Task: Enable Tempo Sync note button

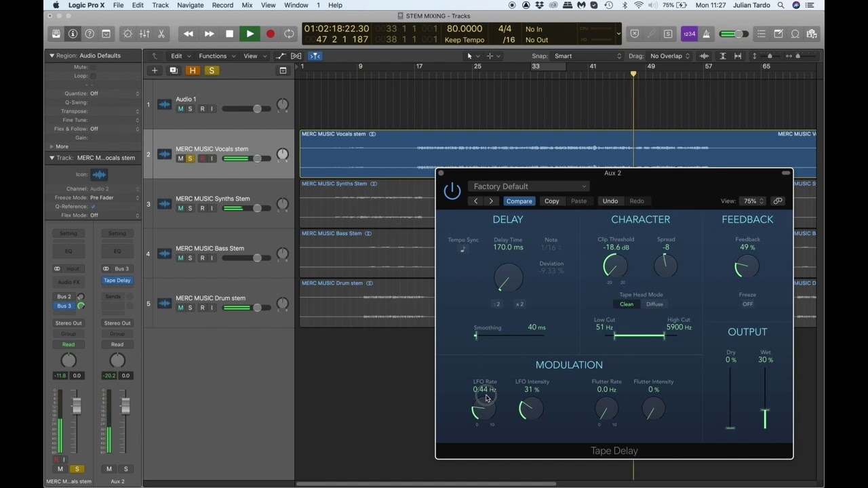Action: click(x=463, y=249)
